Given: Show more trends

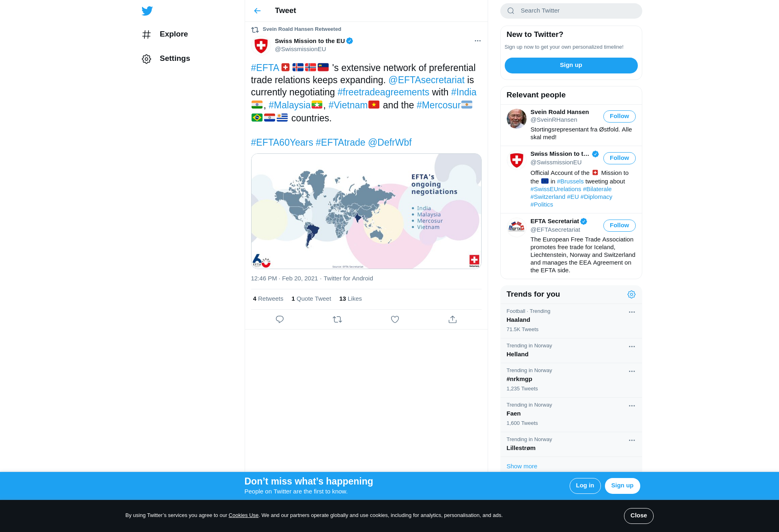Looking at the screenshot, I should [x=522, y=466].
